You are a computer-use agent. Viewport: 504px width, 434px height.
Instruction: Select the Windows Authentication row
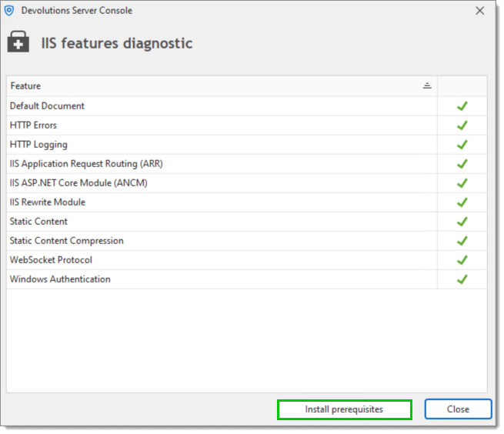[x=246, y=279]
